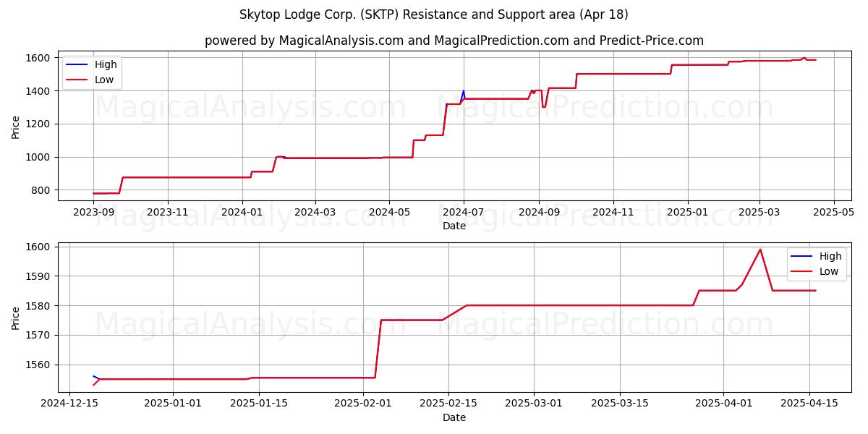This screenshot has width=868, height=434.
Task: Click the top chart y-axis tick '1600'
Action: tap(38, 58)
